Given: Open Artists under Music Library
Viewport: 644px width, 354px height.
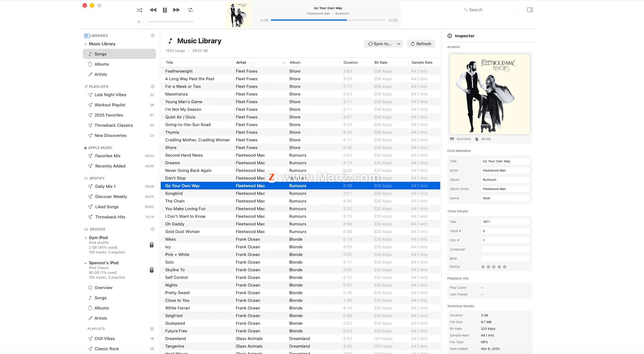Looking at the screenshot, I should click(119, 74).
